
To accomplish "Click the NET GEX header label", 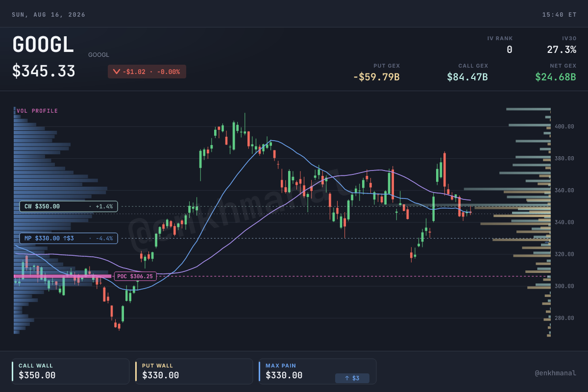I will pos(563,66).
